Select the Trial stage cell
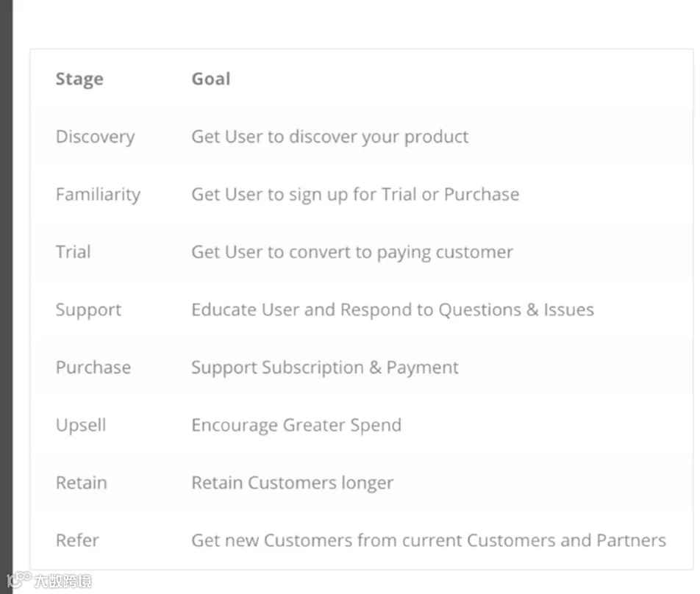700x594 pixels. click(73, 252)
